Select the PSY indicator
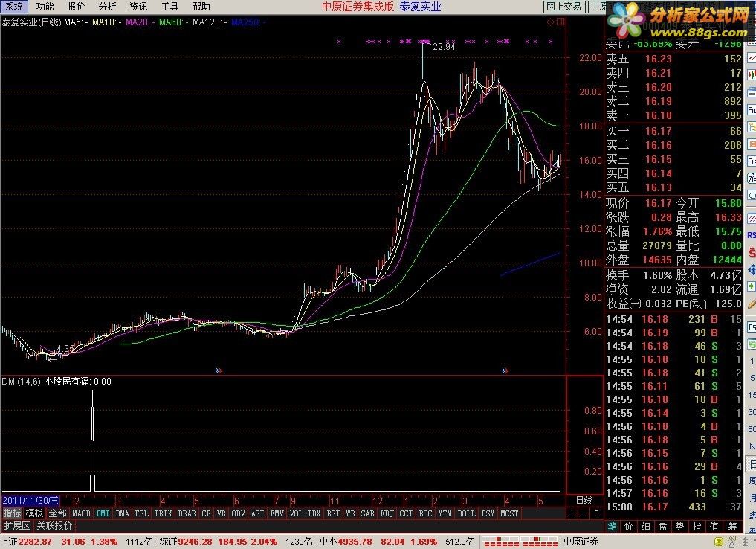Viewport: 756px width, 549px height. click(488, 513)
